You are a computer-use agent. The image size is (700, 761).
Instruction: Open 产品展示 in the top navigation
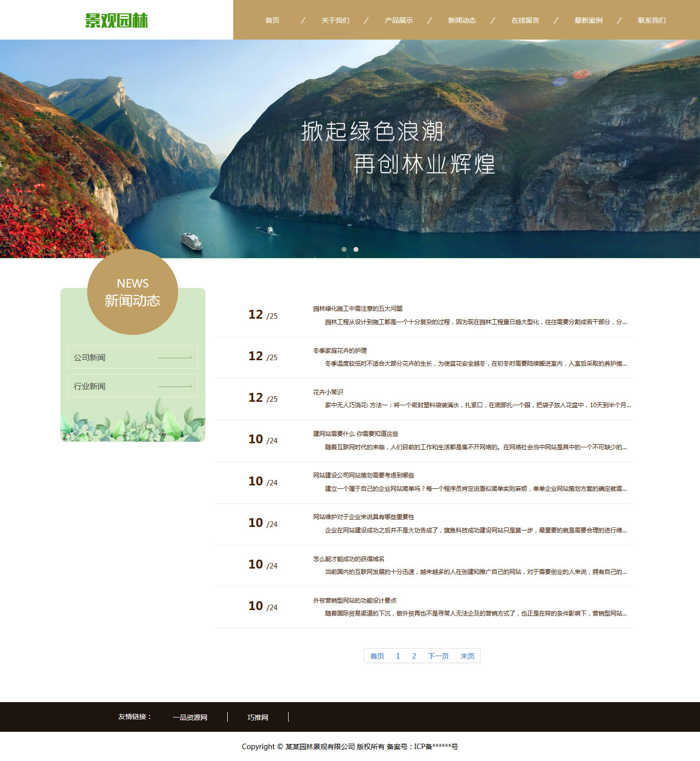click(x=399, y=20)
